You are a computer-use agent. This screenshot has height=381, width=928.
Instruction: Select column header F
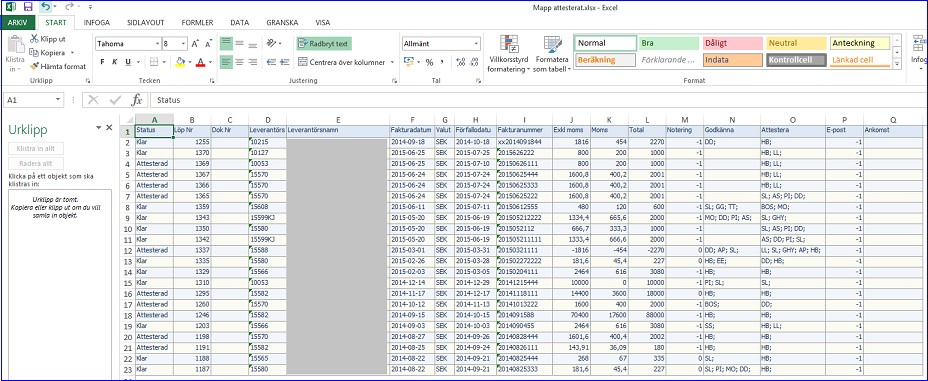[x=411, y=120]
